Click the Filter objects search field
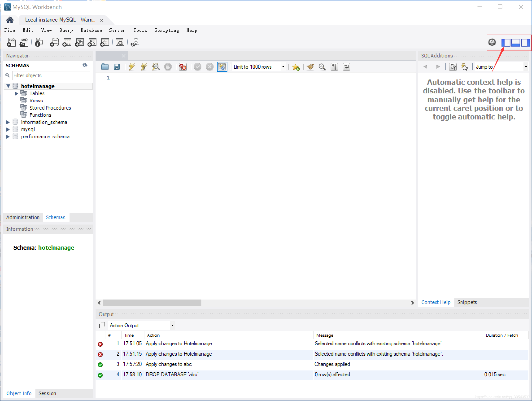 (x=51, y=76)
